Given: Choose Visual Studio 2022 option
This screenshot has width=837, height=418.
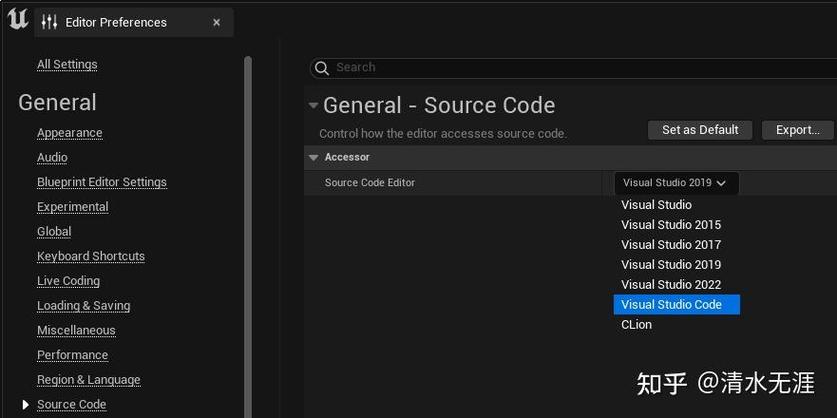Looking at the screenshot, I should [x=676, y=285].
